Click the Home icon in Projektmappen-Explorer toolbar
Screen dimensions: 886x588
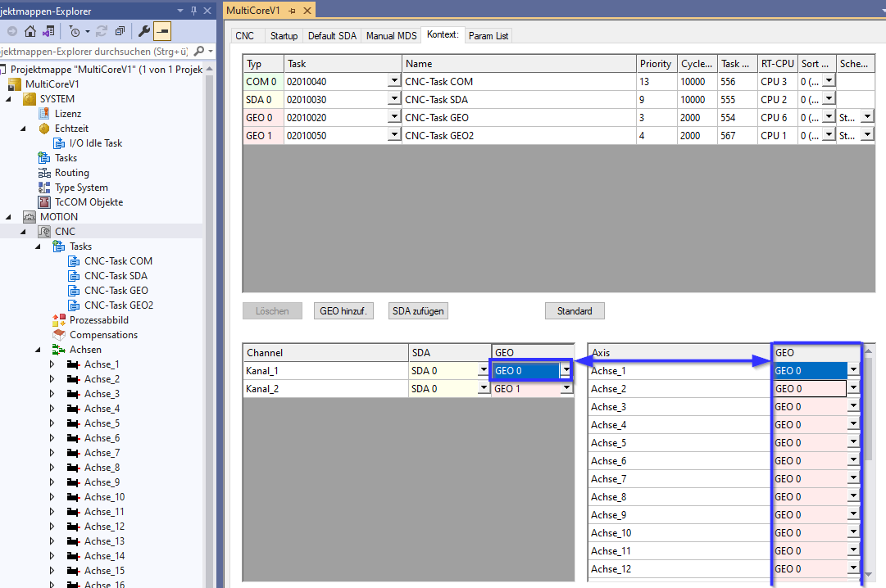pos(30,32)
